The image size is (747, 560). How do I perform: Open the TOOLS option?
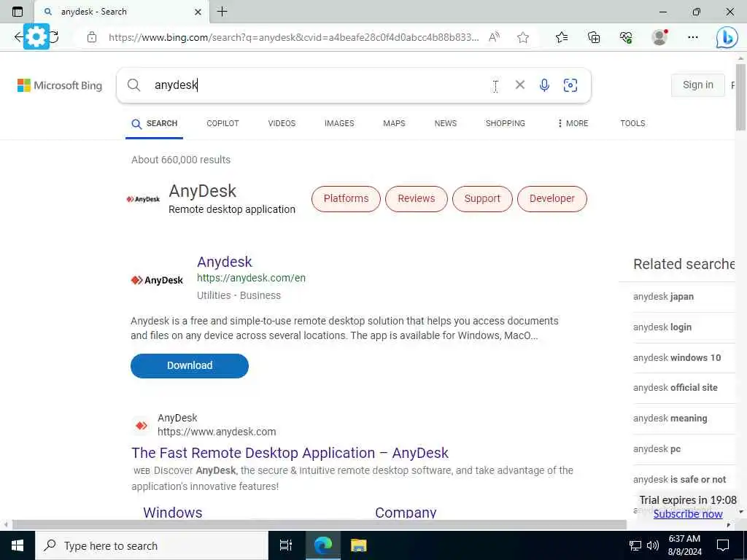click(632, 123)
